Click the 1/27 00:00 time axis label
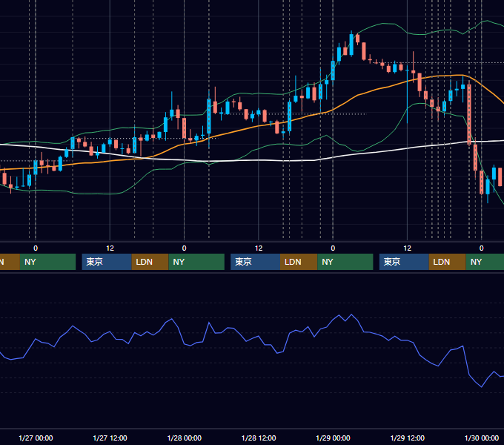504x445 pixels. tap(36, 438)
